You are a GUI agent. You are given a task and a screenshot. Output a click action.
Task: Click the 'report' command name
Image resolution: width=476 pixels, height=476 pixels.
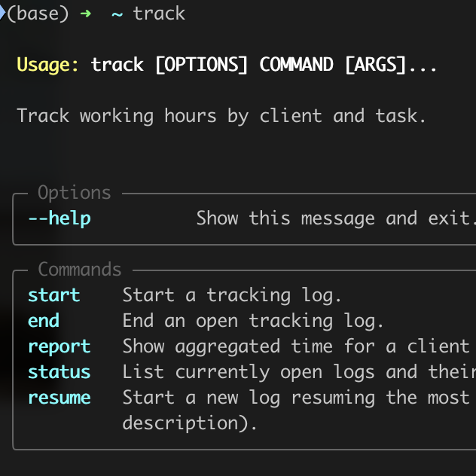tap(59, 347)
